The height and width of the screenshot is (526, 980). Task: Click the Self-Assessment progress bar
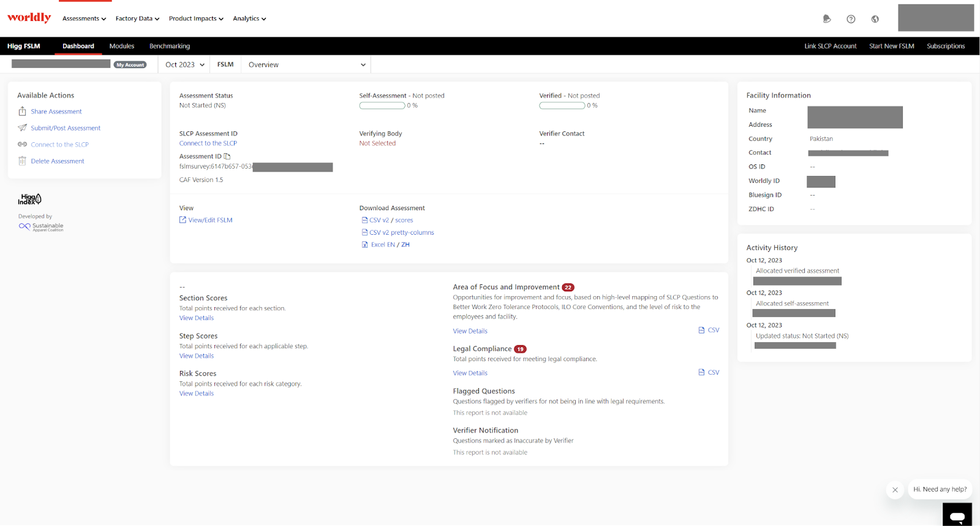tap(382, 106)
